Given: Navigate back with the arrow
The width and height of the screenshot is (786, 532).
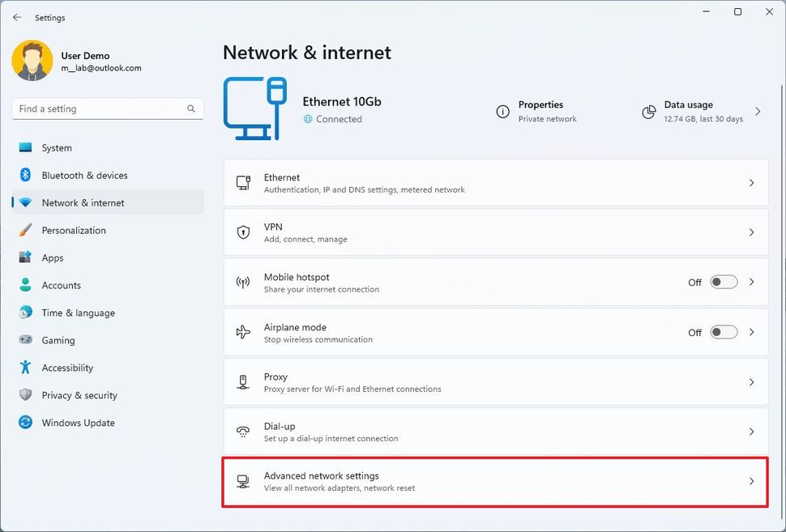Looking at the screenshot, I should tap(16, 17).
